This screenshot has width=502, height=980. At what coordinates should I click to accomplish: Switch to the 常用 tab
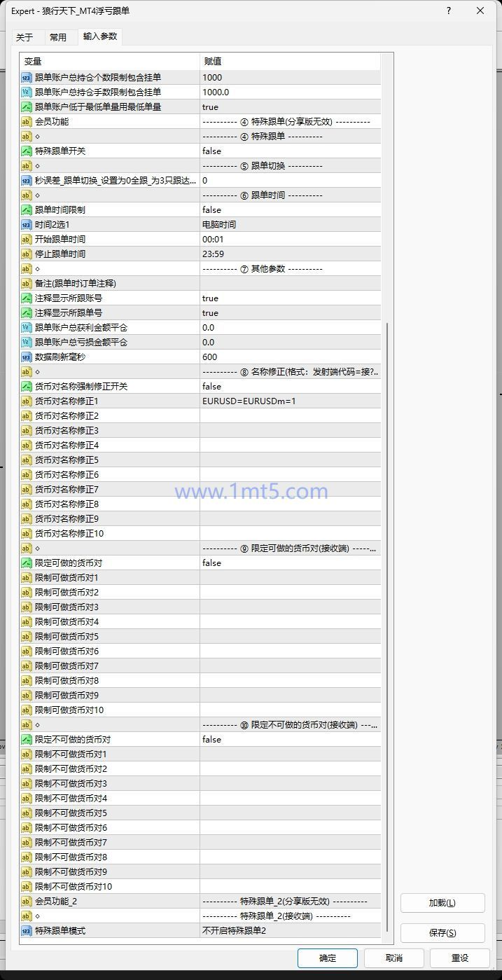[58, 37]
